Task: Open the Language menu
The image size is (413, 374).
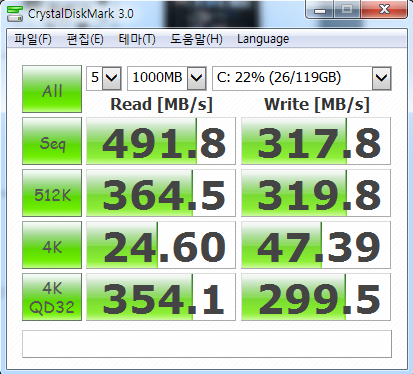Action: coord(263,39)
